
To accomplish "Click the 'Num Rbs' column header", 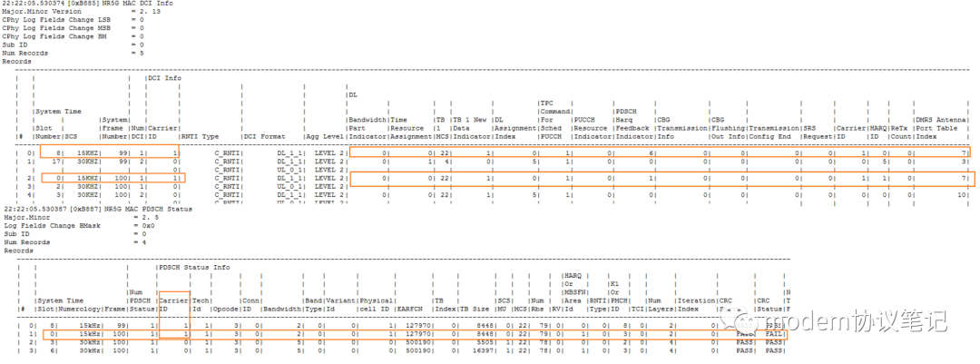I will pos(537,305).
